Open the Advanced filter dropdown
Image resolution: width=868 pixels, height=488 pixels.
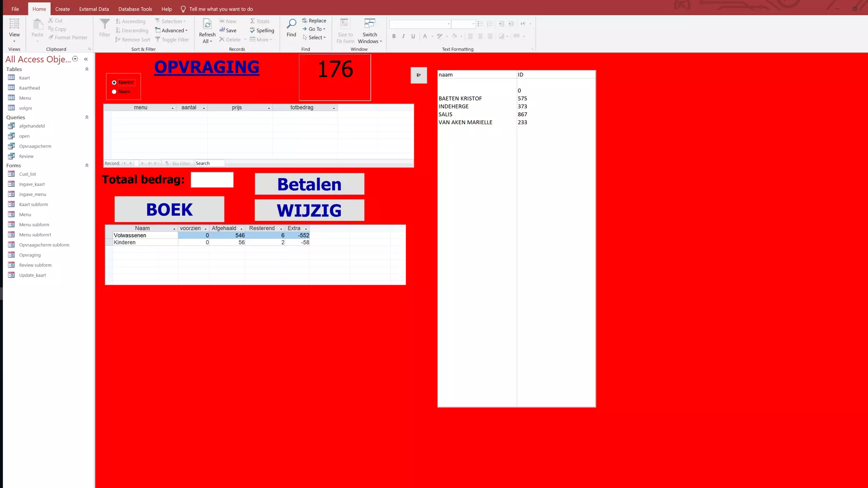click(x=172, y=30)
